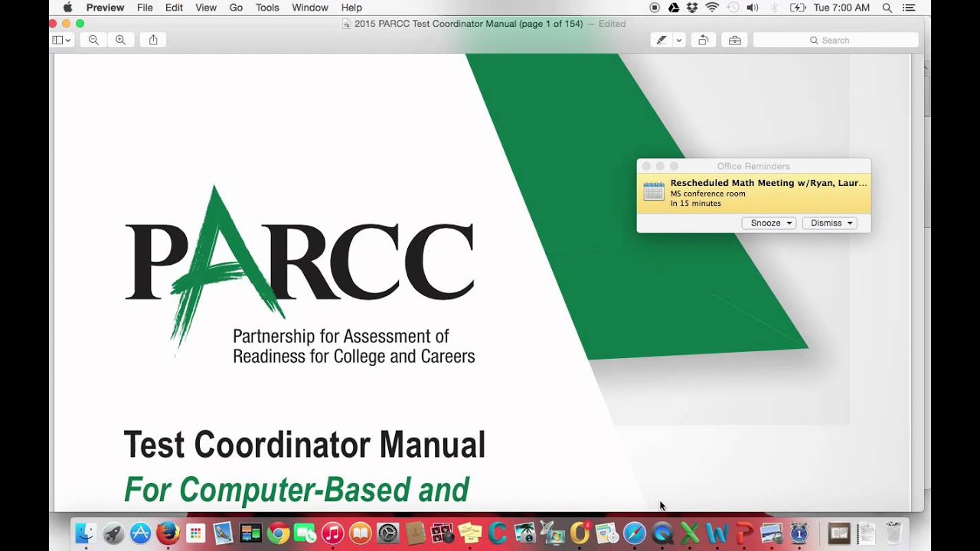
Task: Click the Edited label in title bar
Action: pos(612,24)
